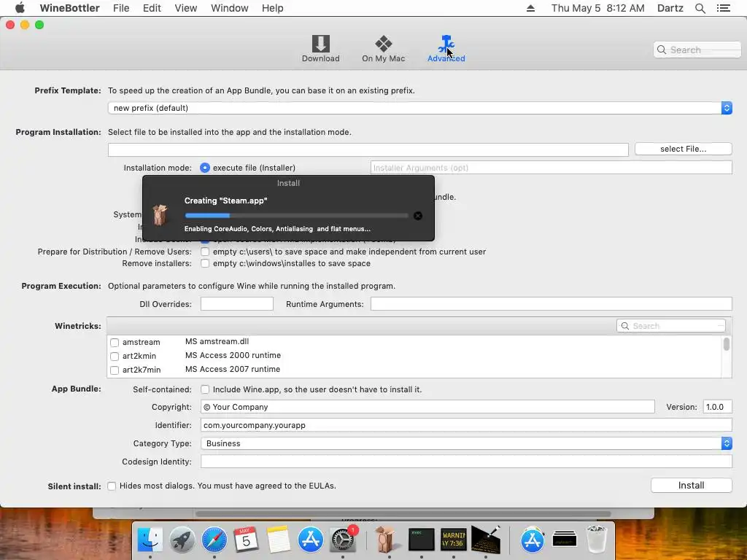
Task: Select the MS Access 2000 runtime description
Action: (x=233, y=355)
